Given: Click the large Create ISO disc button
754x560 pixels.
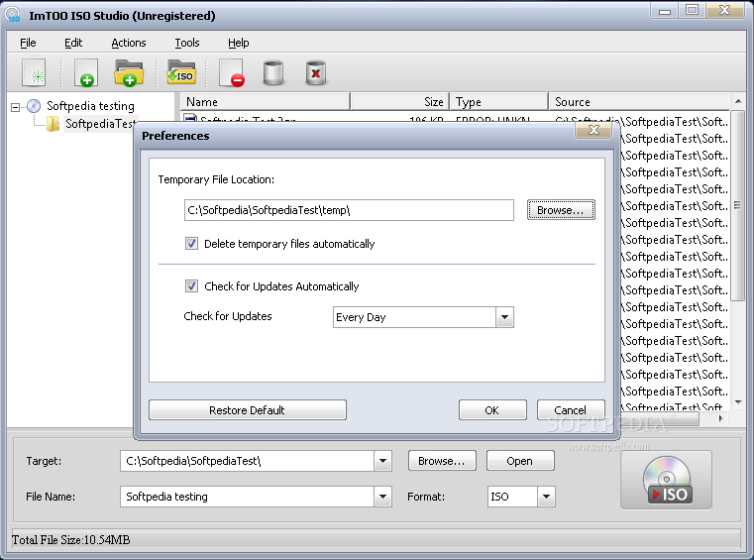Looking at the screenshot, I should coord(666,480).
